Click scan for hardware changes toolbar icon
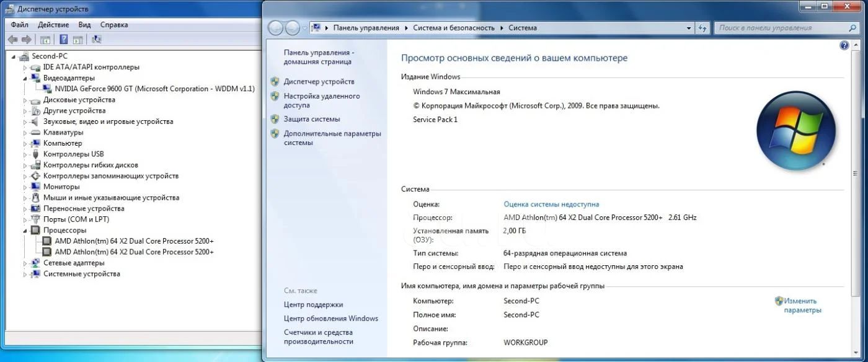 click(x=96, y=40)
